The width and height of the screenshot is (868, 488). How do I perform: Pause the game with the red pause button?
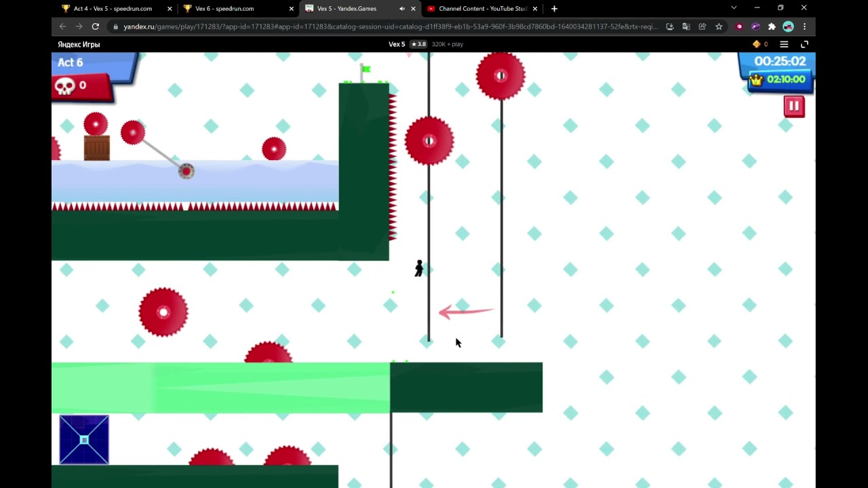pyautogui.click(x=794, y=106)
